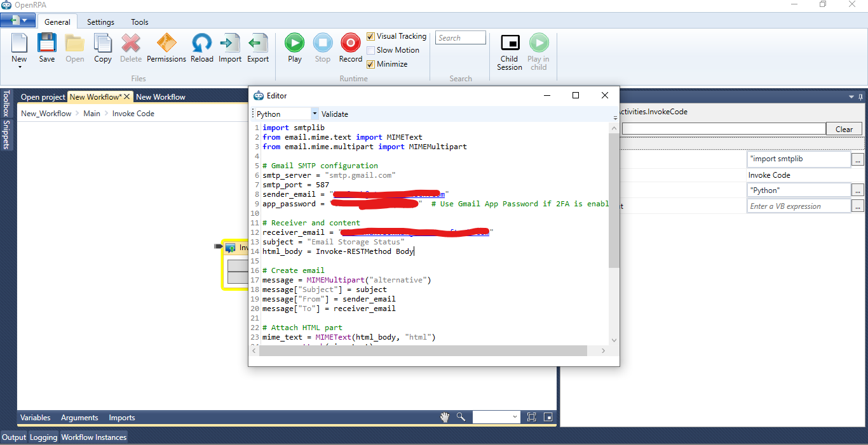Open the OpenRPA application menu button
The width and height of the screenshot is (868, 445).
coord(18,21)
